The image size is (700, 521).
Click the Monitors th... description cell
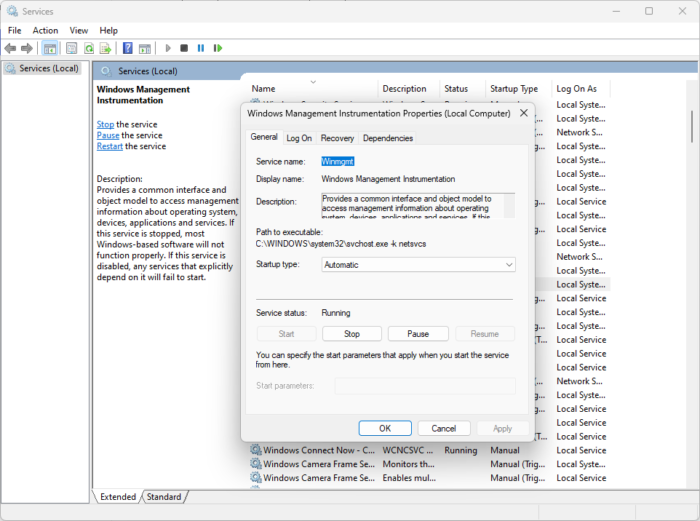click(x=408, y=463)
